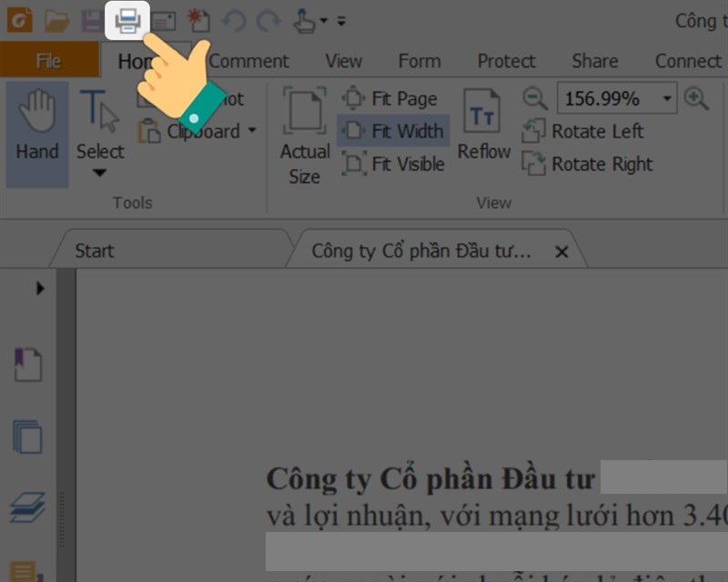Choose Fit Page view
Image resolution: width=728 pixels, height=582 pixels.
click(390, 98)
